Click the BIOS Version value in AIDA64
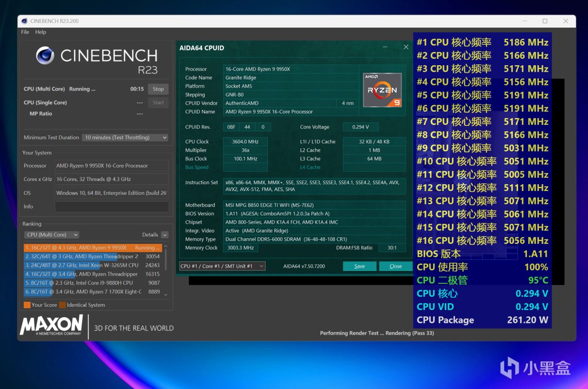The height and width of the screenshot is (389, 588). (x=315, y=214)
